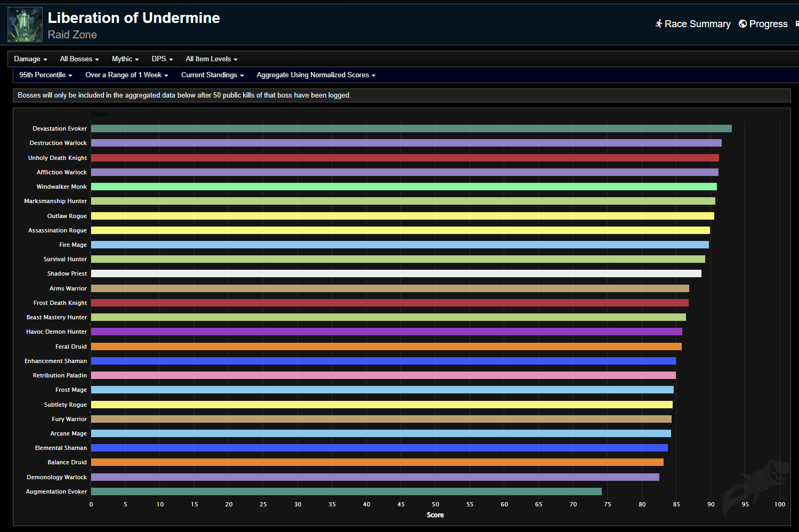The image size is (799, 532).
Task: Open Over a Range of 1 Week
Action: point(126,75)
